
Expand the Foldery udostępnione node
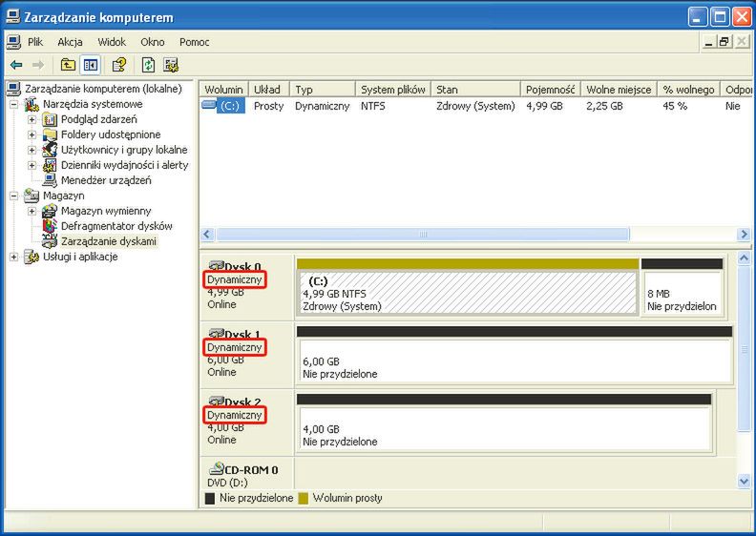tap(31, 134)
